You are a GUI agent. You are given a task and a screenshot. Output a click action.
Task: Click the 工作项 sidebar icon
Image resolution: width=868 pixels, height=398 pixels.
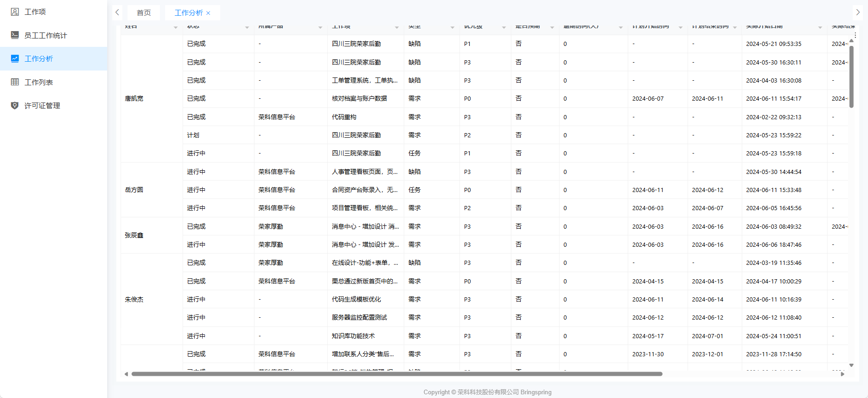(x=15, y=12)
